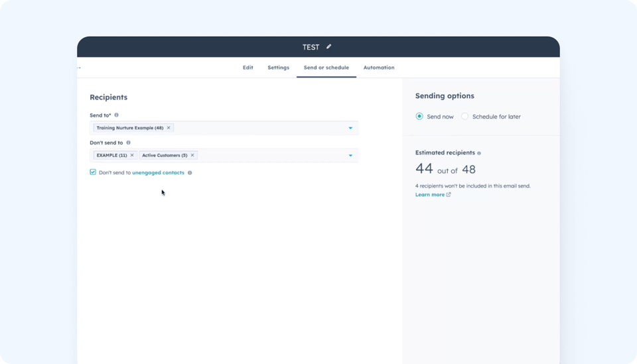Uncheck Don't send to unengaged contacts

point(93,172)
